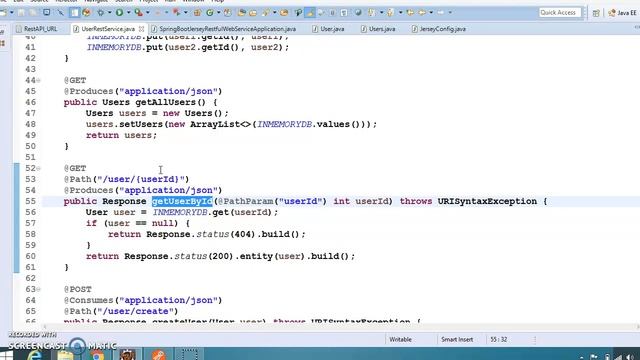The width and height of the screenshot is (640, 360).
Task: Click the Writable status bar entry
Action: tap(400, 340)
